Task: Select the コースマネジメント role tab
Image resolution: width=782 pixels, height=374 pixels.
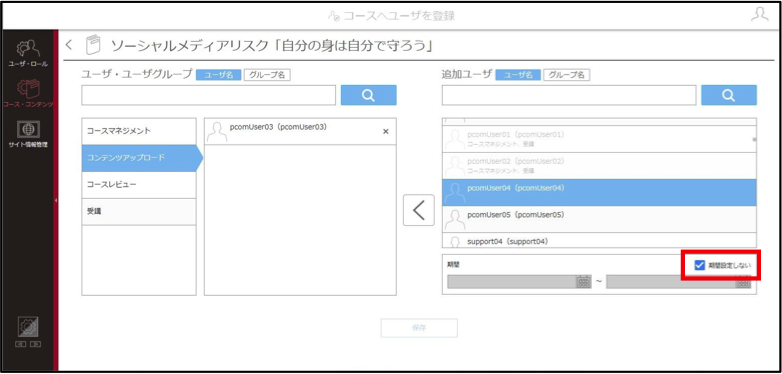Action: click(139, 131)
